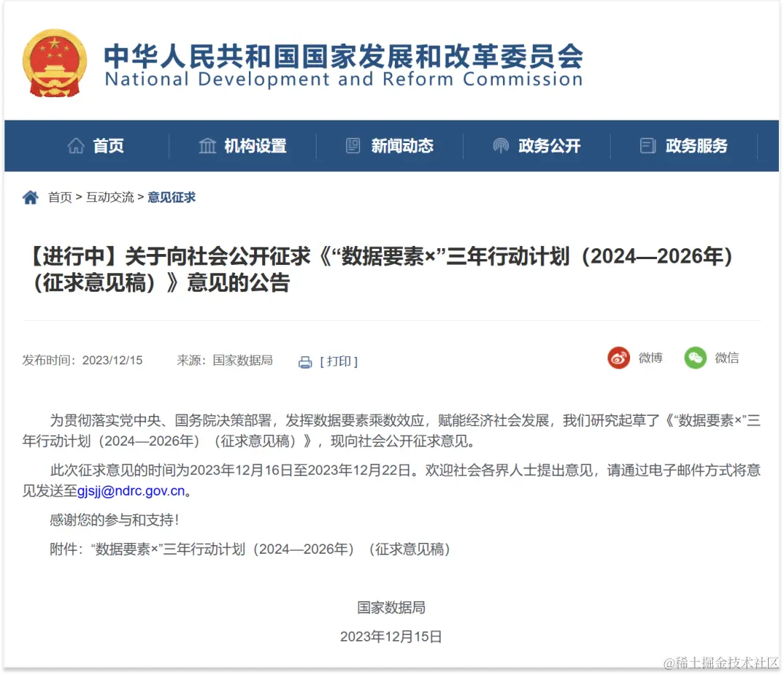
Task: Open the 首页 navigation menu item
Action: (109, 145)
